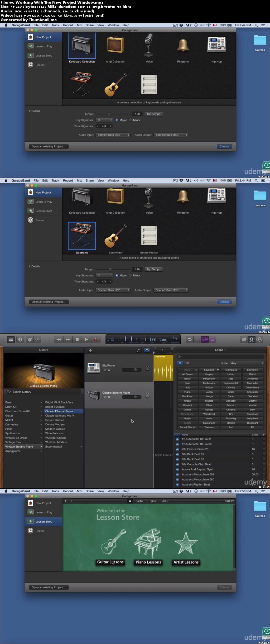Expand the Drum Kit library category

pyautogui.click(x=41, y=407)
